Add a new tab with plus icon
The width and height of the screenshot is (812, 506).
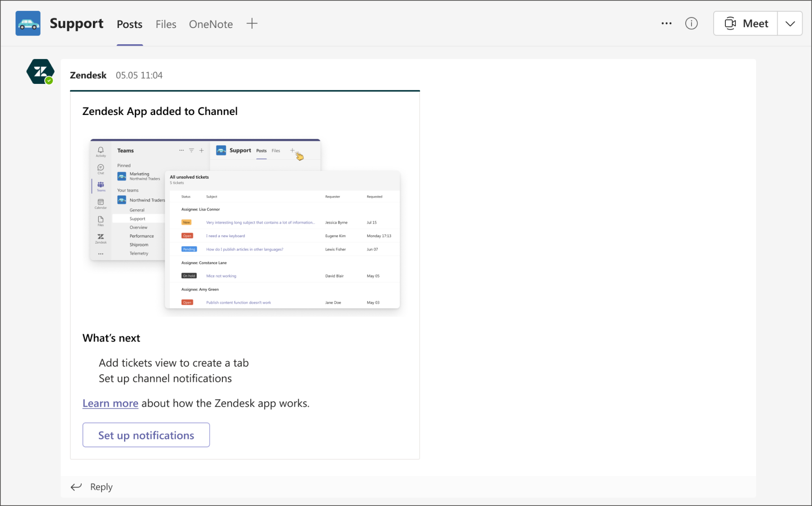[x=252, y=23]
